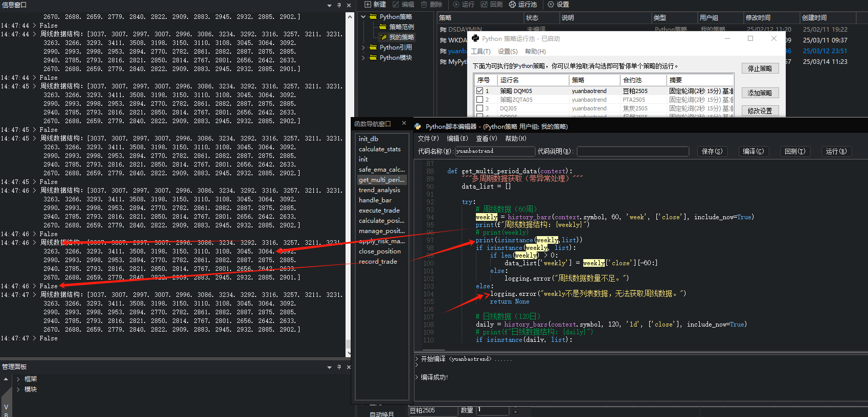This screenshot has height=417, width=868.
Task: Select trend_analysis in function navigator
Action: tap(379, 190)
